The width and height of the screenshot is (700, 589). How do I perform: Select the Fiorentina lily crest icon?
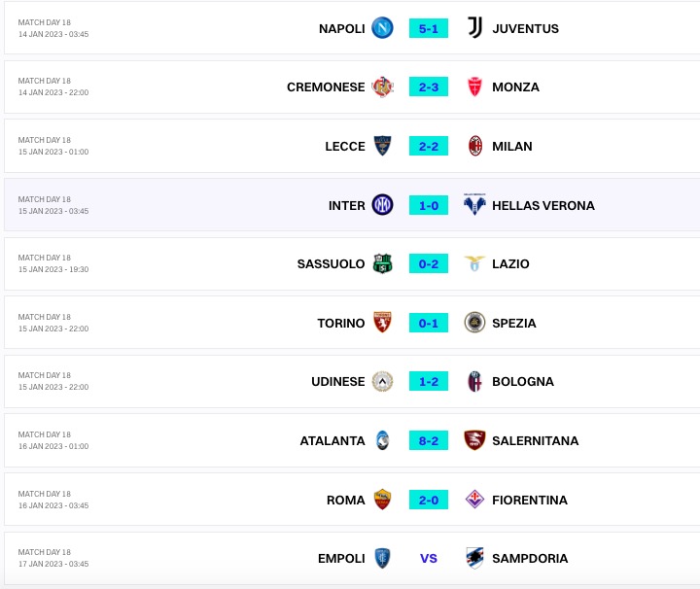474,500
